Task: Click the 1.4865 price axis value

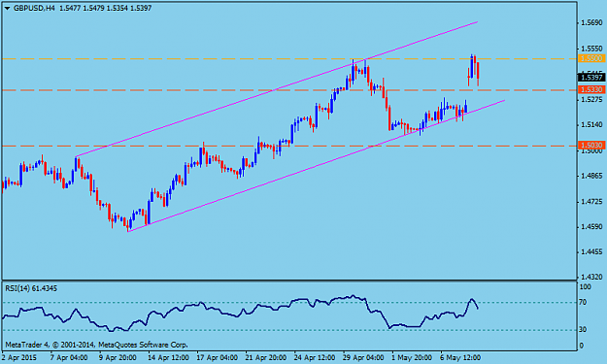Action: 591,176
